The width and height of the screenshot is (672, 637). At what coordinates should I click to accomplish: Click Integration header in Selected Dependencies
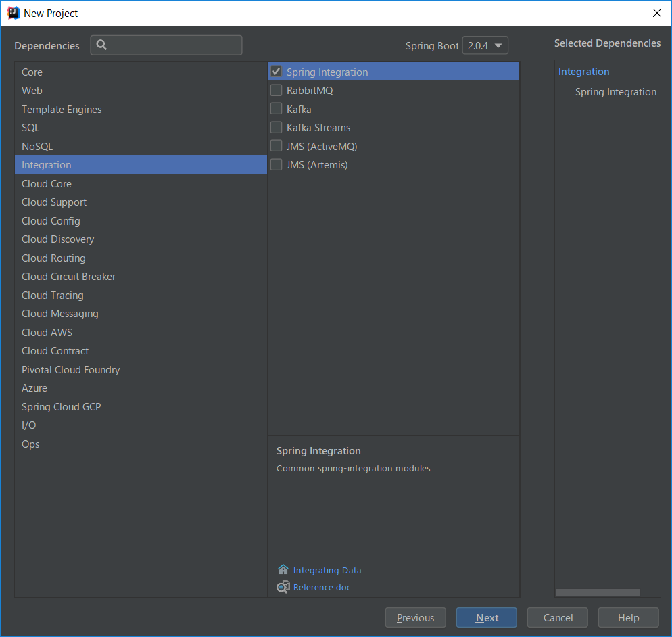coord(583,72)
